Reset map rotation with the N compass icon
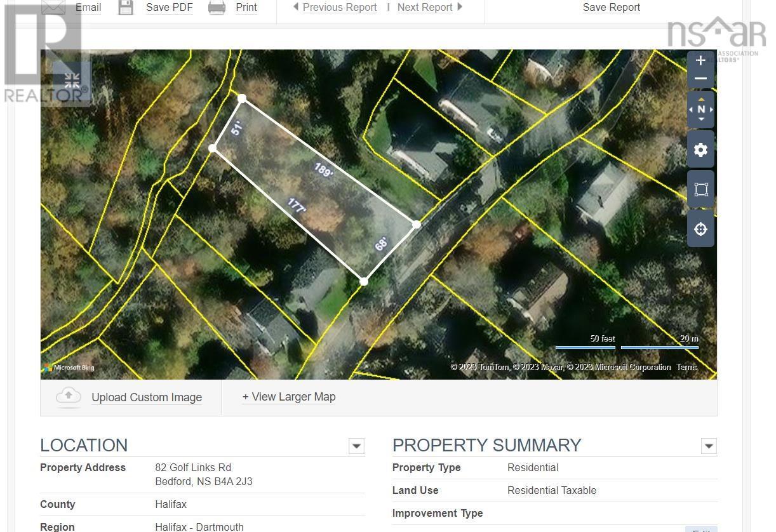Image resolution: width=776 pixels, height=532 pixels. [x=700, y=109]
